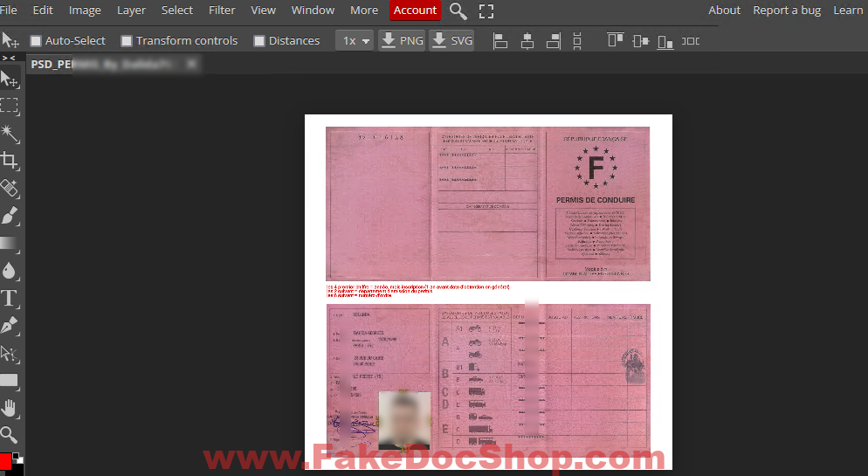Click distribute vertically icon

577,41
